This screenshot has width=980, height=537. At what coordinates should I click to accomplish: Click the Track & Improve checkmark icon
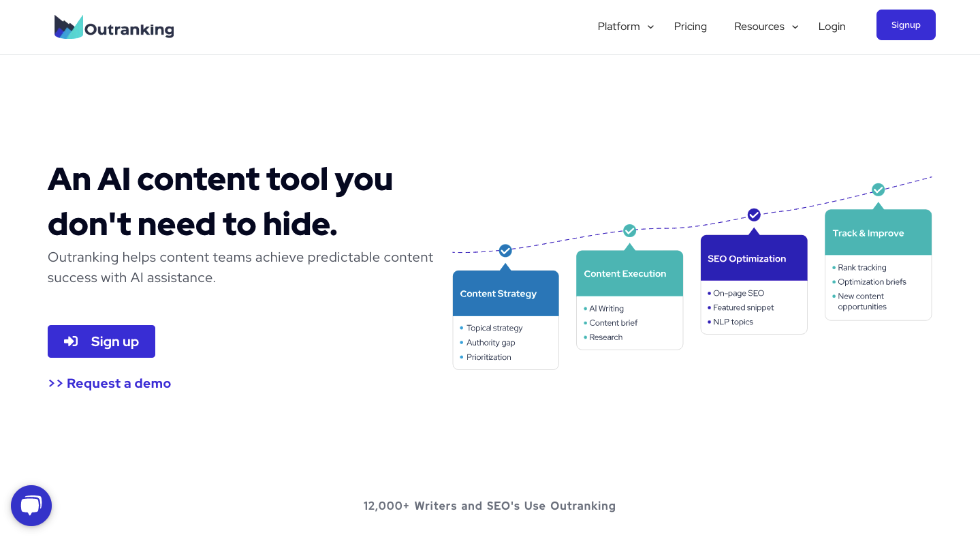(x=879, y=189)
